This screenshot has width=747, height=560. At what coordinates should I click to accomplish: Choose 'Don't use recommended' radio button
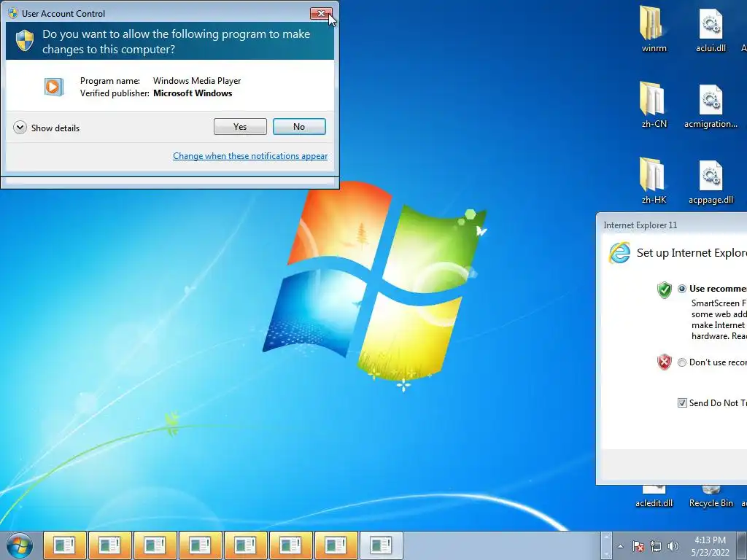tap(682, 362)
